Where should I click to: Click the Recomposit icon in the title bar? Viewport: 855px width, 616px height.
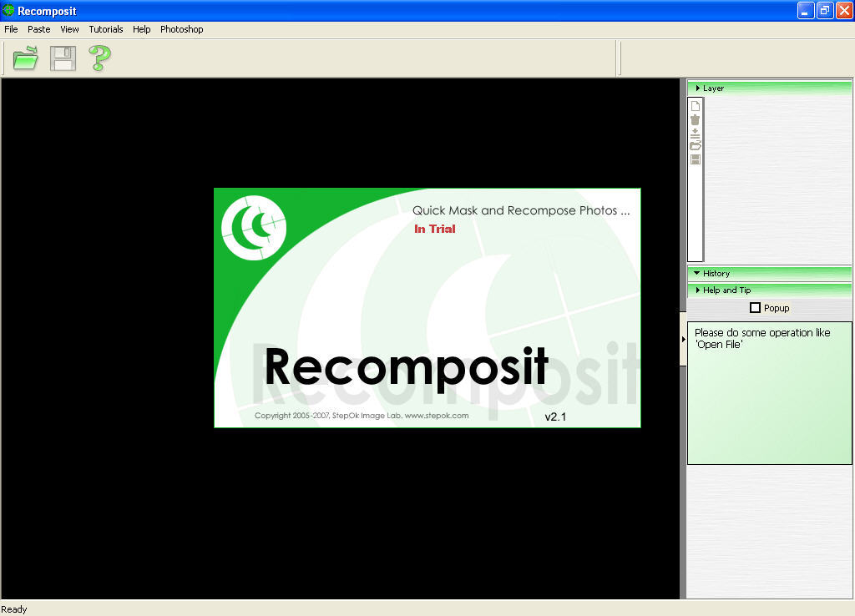(x=8, y=11)
